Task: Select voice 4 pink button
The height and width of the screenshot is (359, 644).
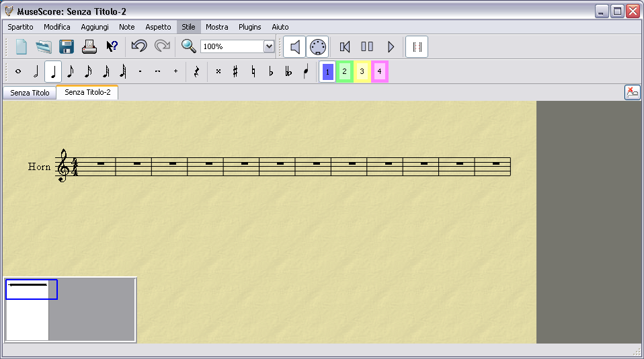Action: click(380, 71)
